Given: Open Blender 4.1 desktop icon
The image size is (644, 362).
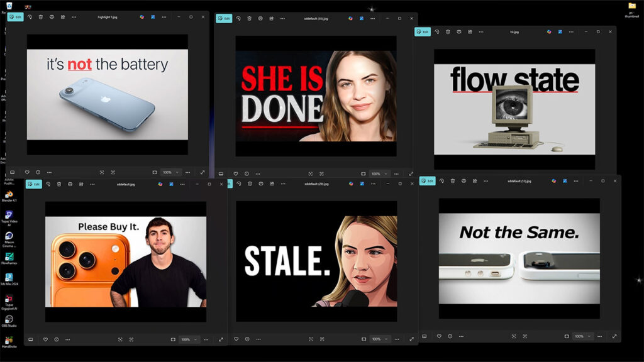Looking at the screenshot, I should pyautogui.click(x=9, y=195).
